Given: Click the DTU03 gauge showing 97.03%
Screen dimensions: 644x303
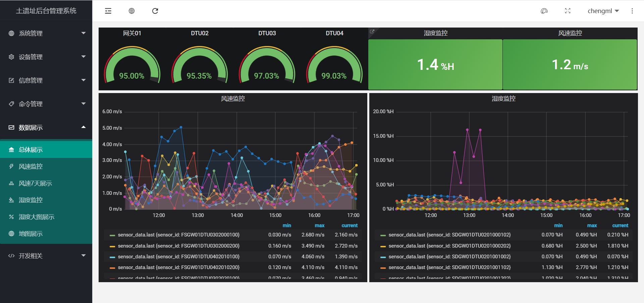Looking at the screenshot, I should tap(267, 64).
